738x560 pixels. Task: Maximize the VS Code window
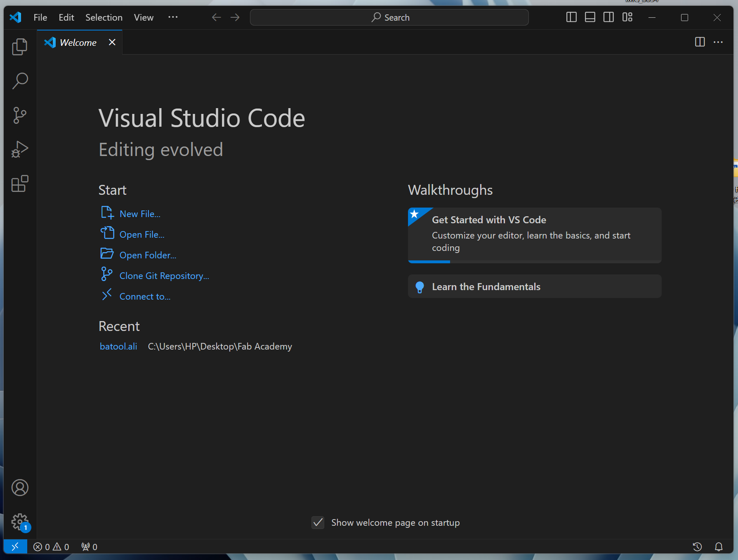coord(684,17)
